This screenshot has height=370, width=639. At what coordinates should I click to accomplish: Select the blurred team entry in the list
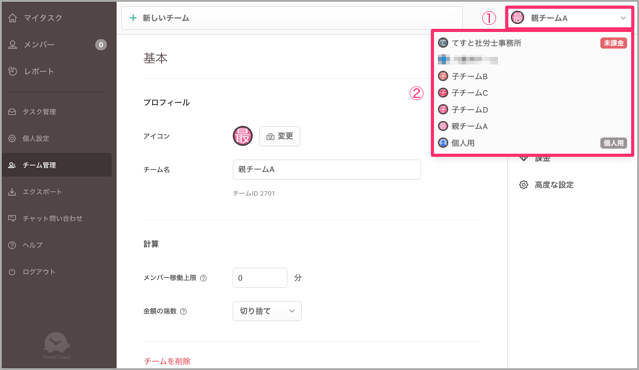[532, 60]
